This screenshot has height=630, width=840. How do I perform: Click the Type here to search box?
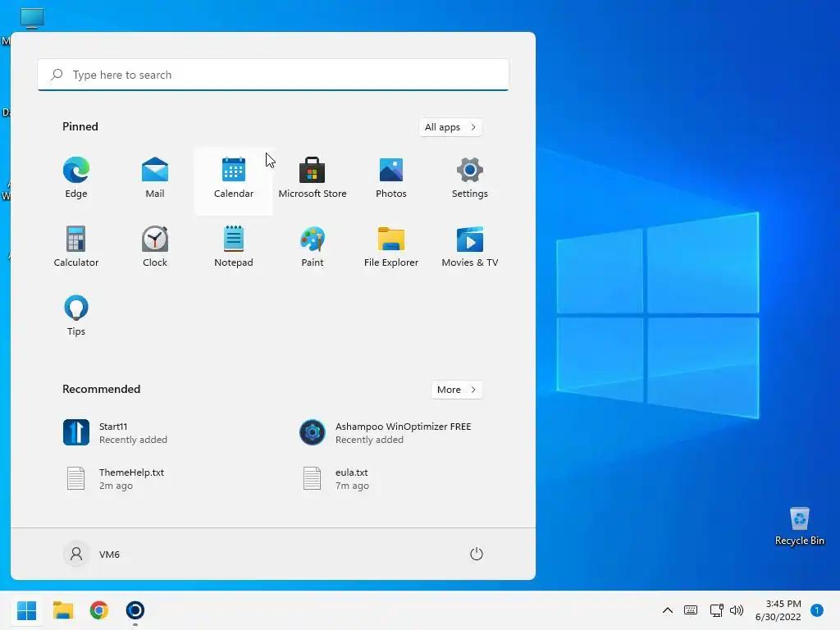[273, 75]
